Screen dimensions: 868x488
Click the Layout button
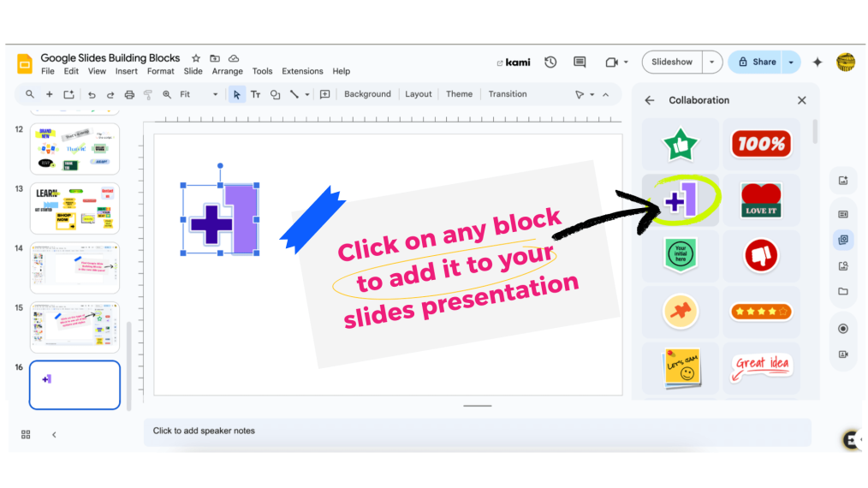pyautogui.click(x=418, y=94)
